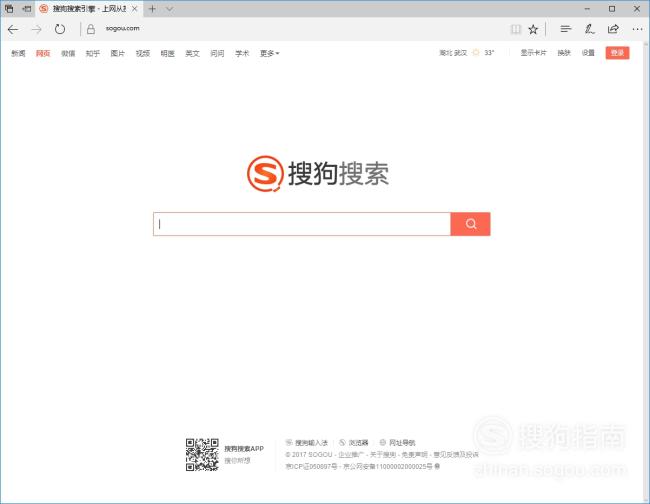Click the 企业推广 footer link
The height and width of the screenshot is (504, 650).
pyautogui.click(x=351, y=455)
